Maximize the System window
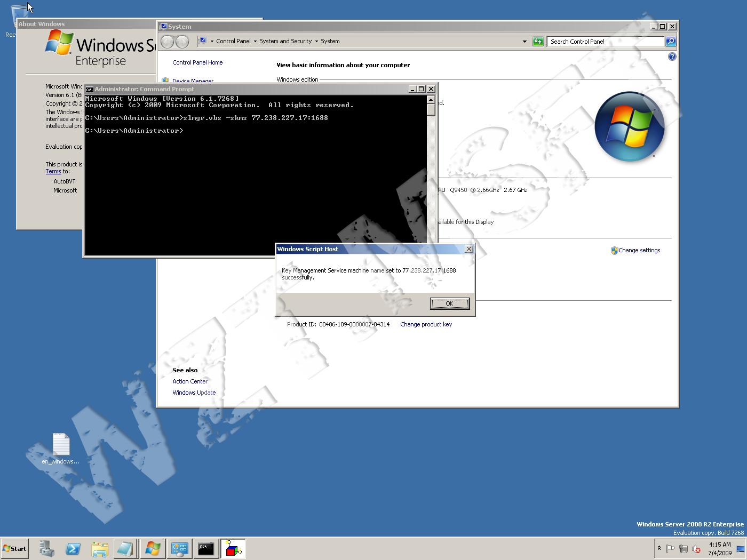The image size is (747, 560). point(663,26)
